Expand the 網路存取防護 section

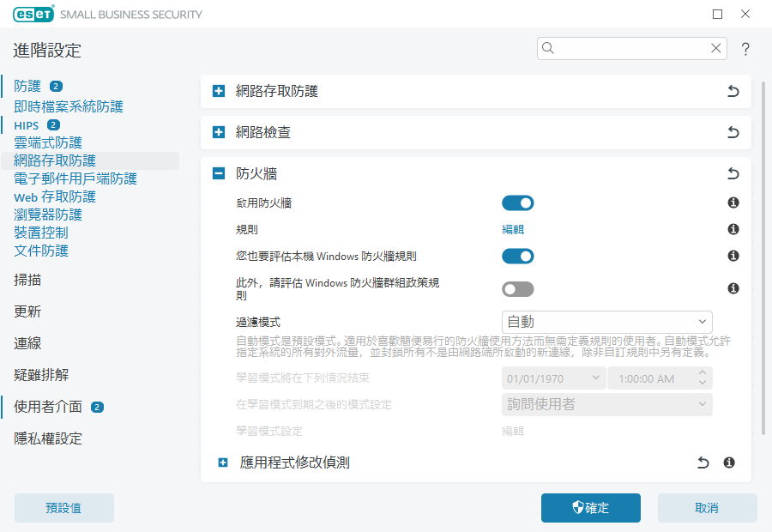pos(219,91)
